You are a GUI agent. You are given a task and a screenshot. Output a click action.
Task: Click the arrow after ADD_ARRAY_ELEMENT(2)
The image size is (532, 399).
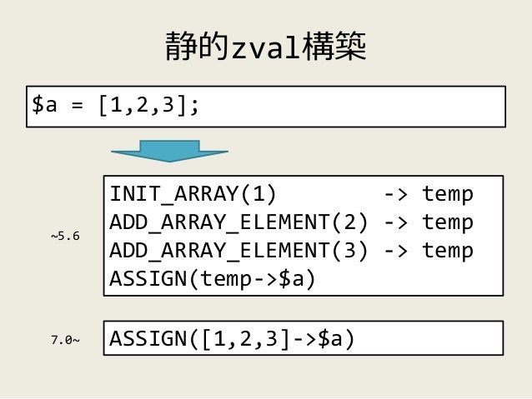click(395, 222)
